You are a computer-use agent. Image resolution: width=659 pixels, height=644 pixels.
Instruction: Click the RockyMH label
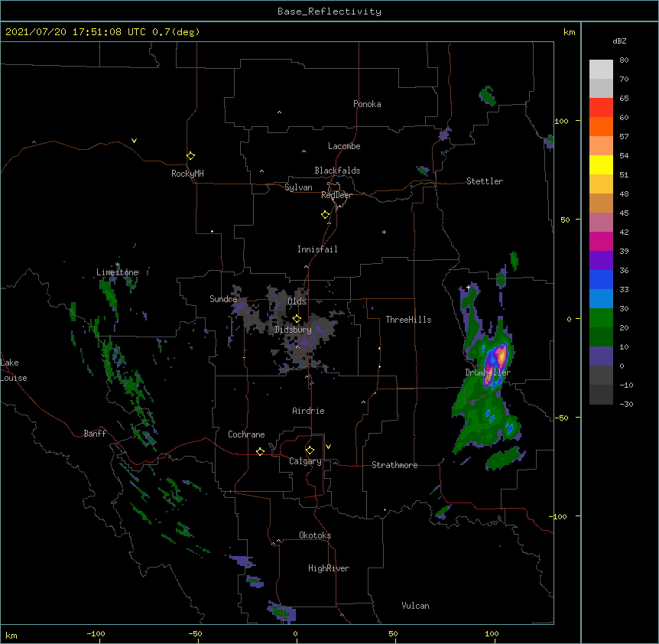[187, 174]
